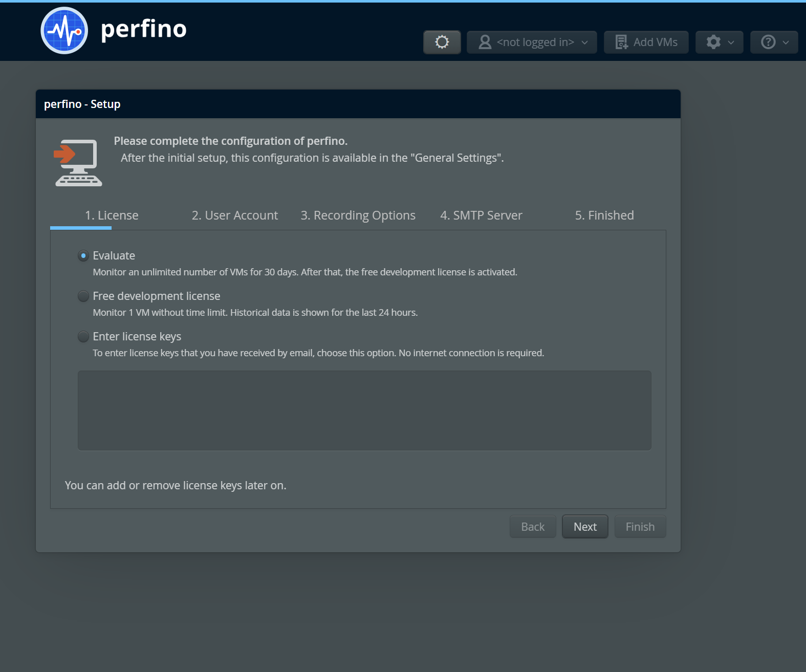
Task: Click the 'After the initial setup' General Settings sentence
Action: click(312, 158)
